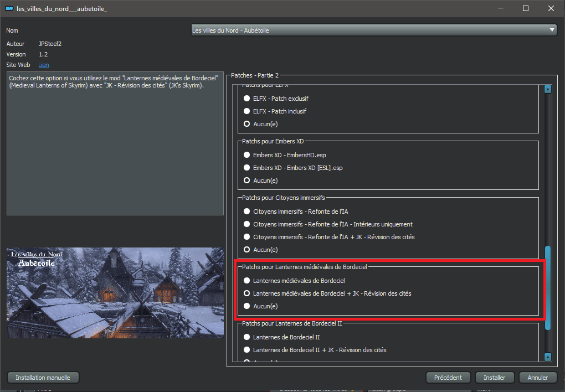Screen dimensions: 565x392
Task: Click the "Patchs pour Citoyens immersifs" heading
Action: [283, 198]
